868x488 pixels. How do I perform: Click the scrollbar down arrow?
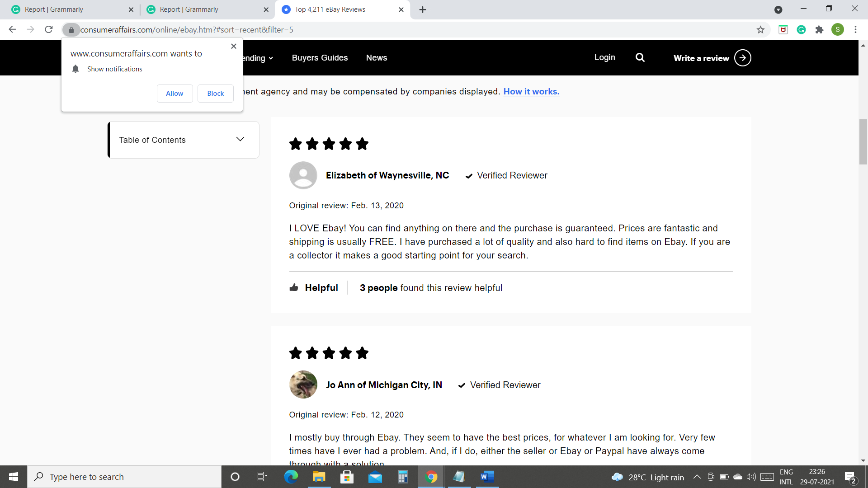tap(863, 461)
